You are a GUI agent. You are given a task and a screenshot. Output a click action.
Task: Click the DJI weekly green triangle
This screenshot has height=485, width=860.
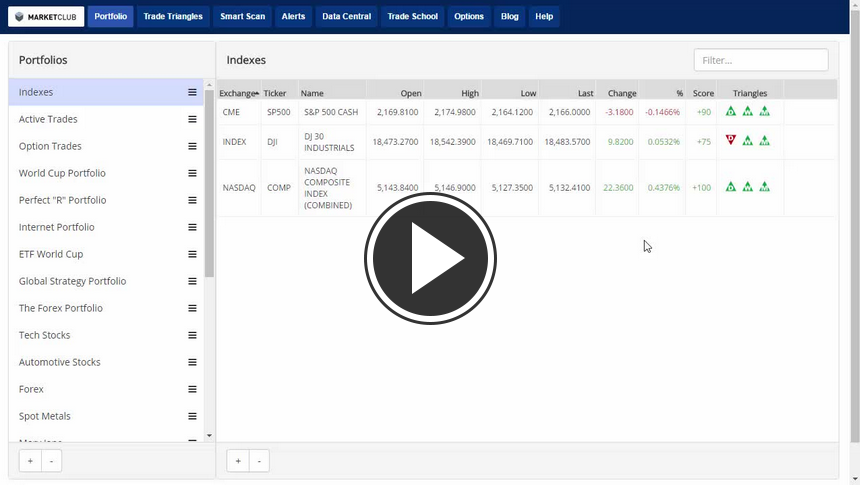[748, 141]
